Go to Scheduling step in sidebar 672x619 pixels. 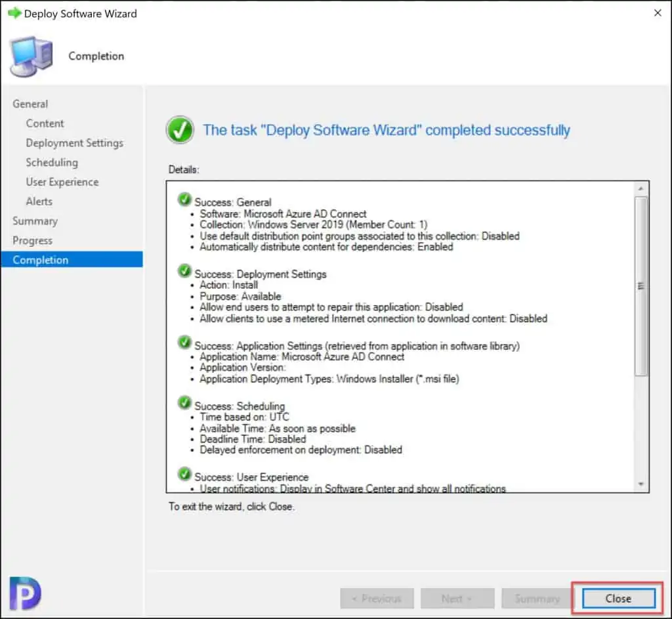coord(52,163)
